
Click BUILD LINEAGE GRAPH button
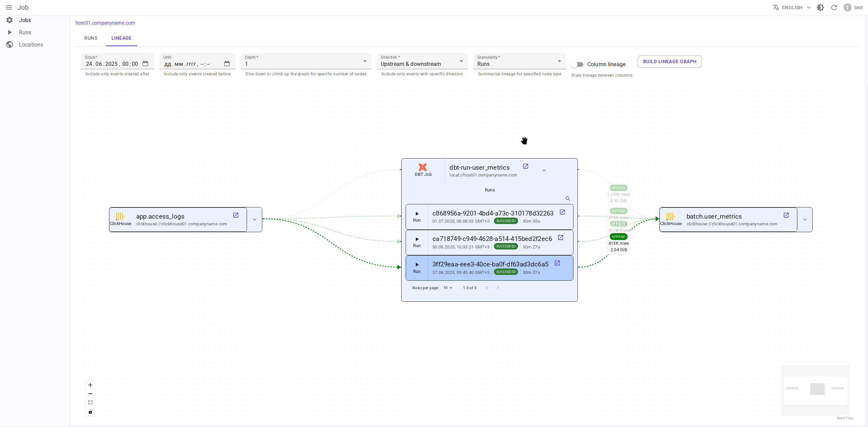pyautogui.click(x=669, y=61)
